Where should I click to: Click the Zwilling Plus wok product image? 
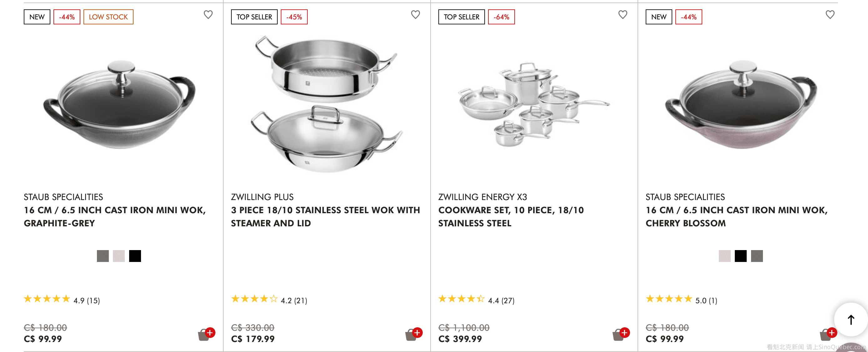tap(326, 104)
